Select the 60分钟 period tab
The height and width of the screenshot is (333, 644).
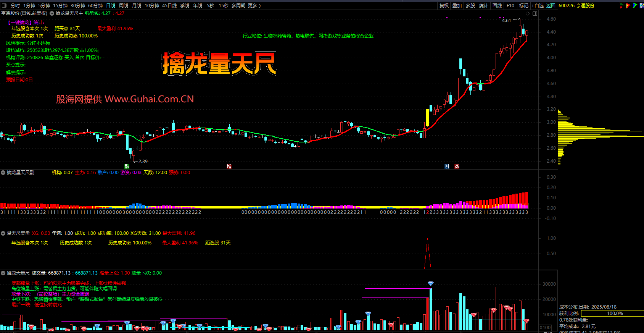pyautogui.click(x=95, y=6)
